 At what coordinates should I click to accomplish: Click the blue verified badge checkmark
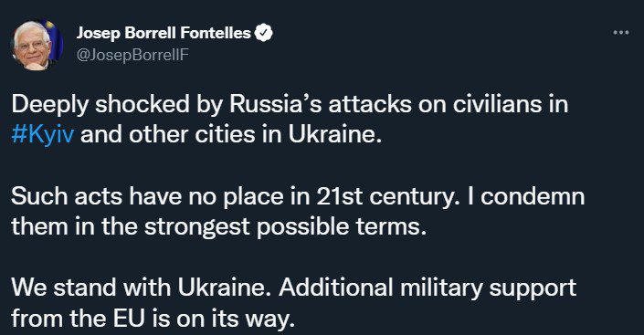click(x=264, y=33)
